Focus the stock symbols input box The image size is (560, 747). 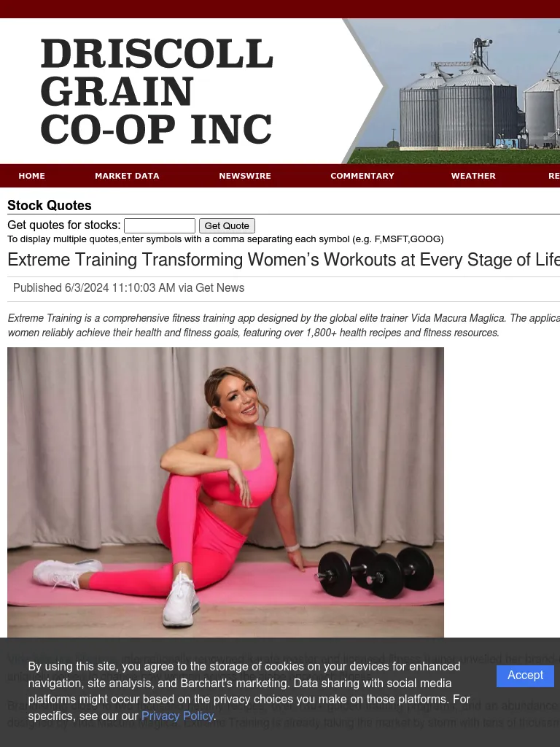pyautogui.click(x=160, y=225)
